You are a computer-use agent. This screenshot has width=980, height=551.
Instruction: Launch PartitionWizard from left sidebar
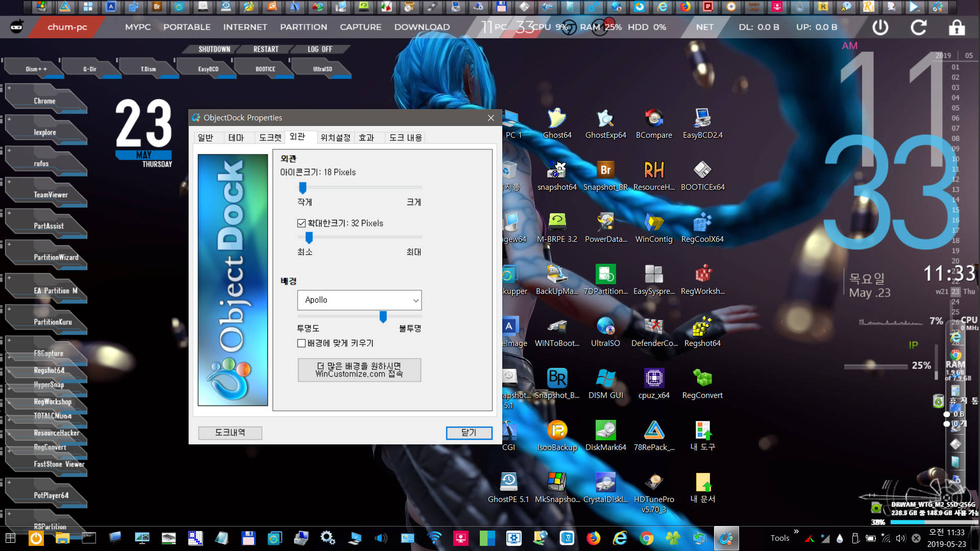(56, 257)
